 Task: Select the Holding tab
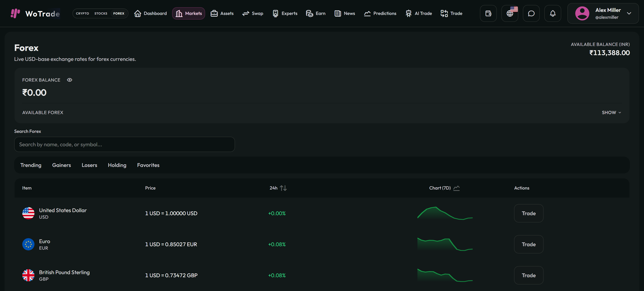[x=117, y=165]
